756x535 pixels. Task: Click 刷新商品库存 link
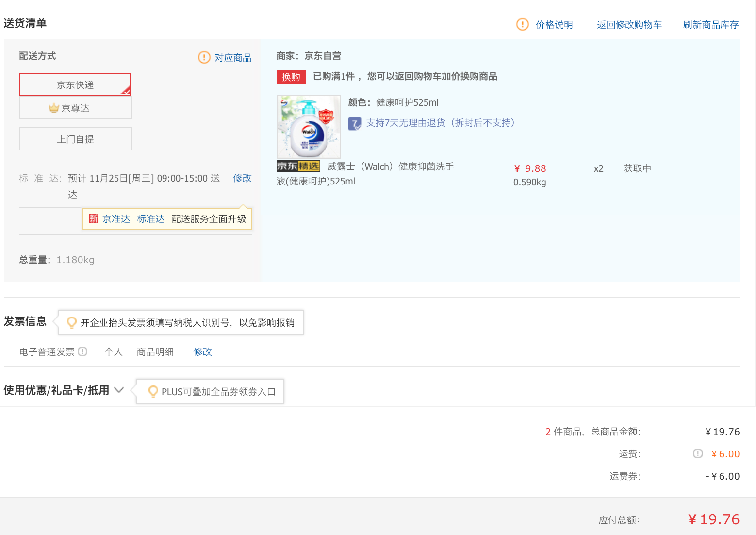(x=711, y=25)
